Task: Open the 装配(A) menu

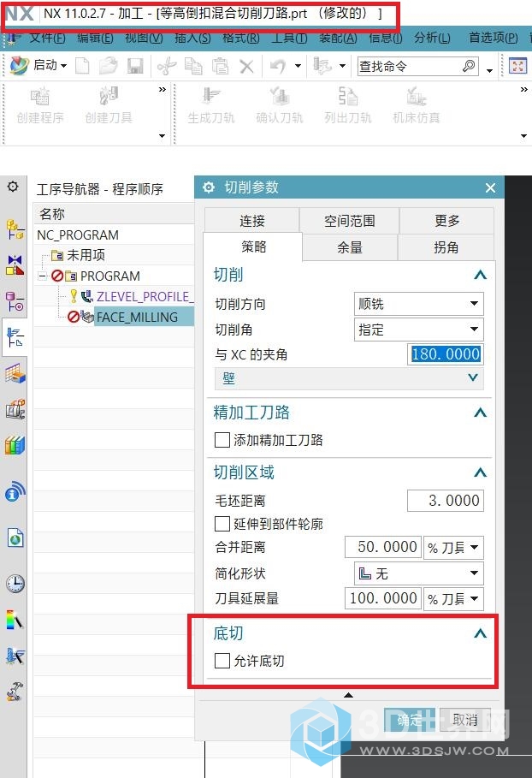Action: point(338,38)
